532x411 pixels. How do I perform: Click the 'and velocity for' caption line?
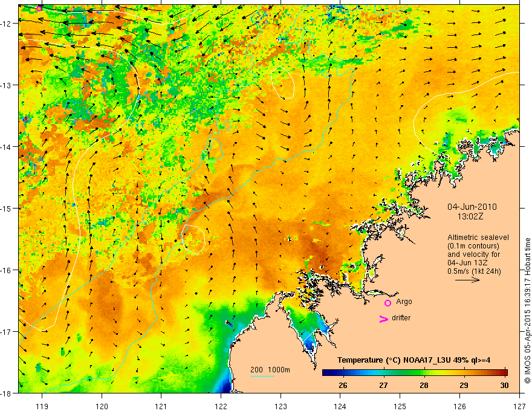coord(473,254)
